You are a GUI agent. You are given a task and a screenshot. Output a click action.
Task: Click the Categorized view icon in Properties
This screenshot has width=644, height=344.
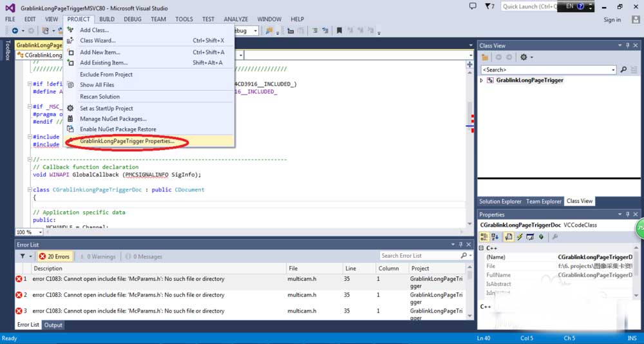(484, 236)
